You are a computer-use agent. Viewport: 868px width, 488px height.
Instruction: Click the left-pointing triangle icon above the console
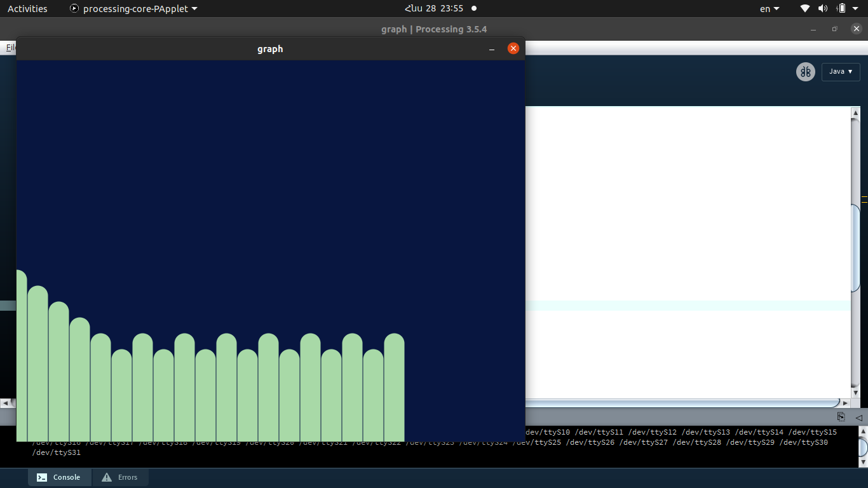coord(858,417)
